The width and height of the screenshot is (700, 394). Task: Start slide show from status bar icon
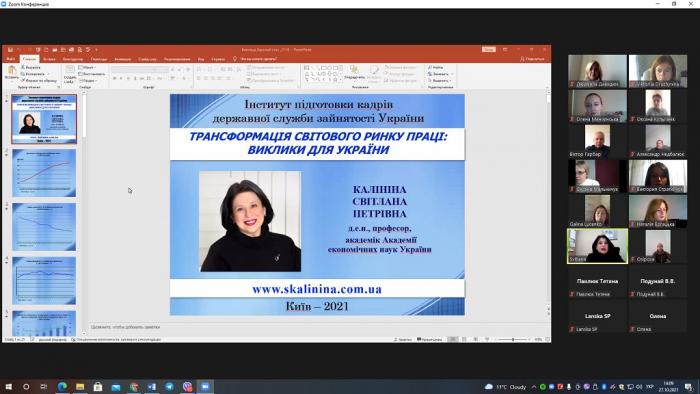tap(487, 340)
